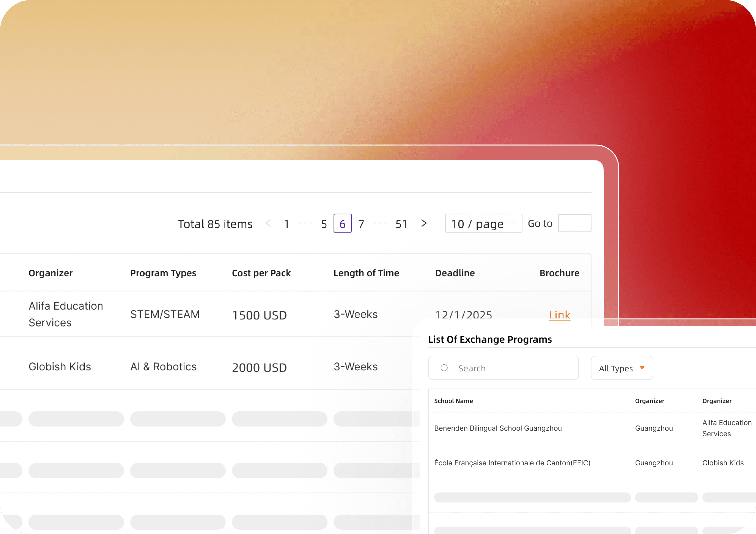Viewport: 756px width, 534px height.
Task: Click the School Name column header
Action: coord(453,401)
